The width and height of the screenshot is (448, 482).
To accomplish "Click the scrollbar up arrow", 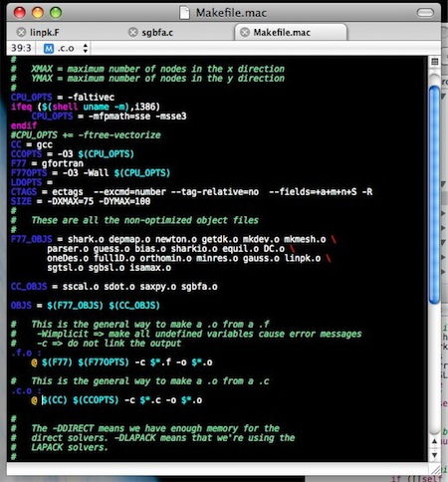I will coord(434,441).
